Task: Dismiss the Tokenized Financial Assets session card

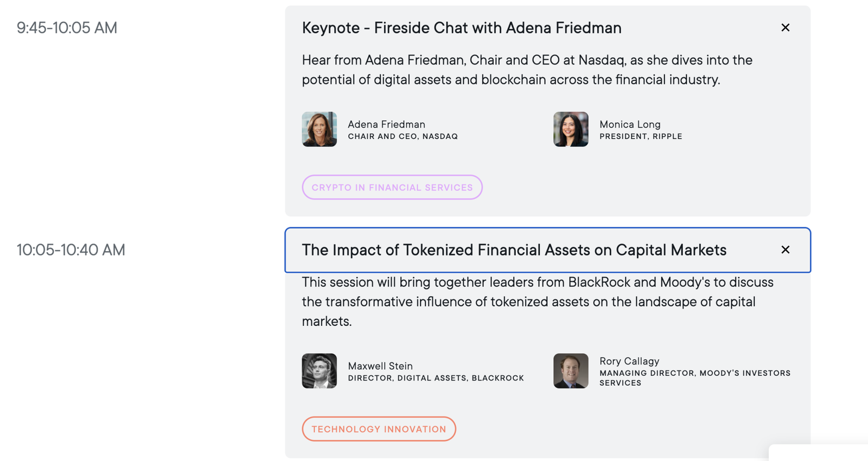Action: [785, 250]
